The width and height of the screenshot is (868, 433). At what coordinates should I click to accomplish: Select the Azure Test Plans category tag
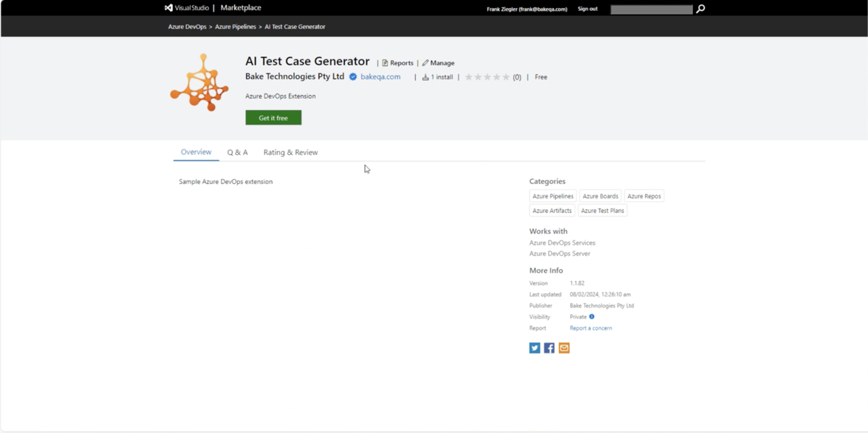pyautogui.click(x=603, y=211)
